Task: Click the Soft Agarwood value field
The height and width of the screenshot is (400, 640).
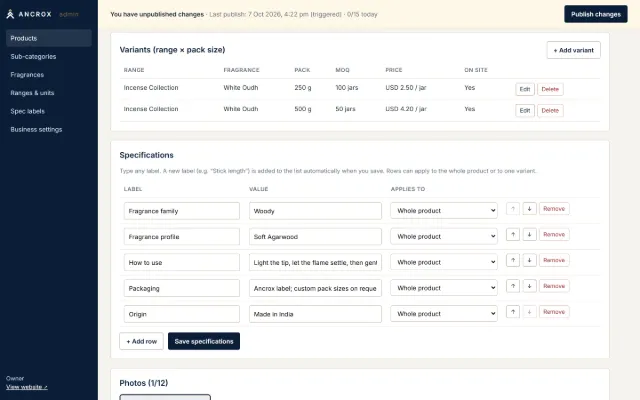Action: coord(315,237)
